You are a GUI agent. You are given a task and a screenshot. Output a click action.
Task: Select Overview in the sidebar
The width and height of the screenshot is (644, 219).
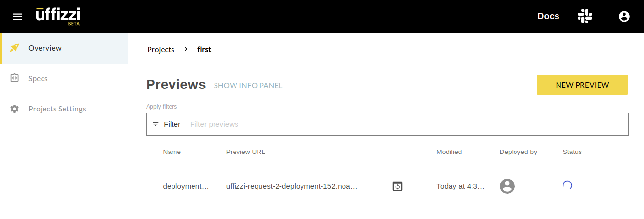click(x=45, y=48)
